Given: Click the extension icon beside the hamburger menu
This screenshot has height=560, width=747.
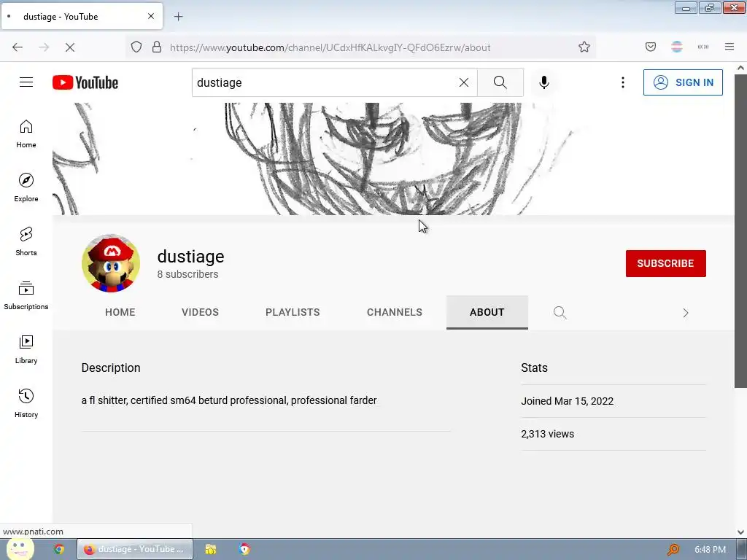Looking at the screenshot, I should (x=703, y=47).
